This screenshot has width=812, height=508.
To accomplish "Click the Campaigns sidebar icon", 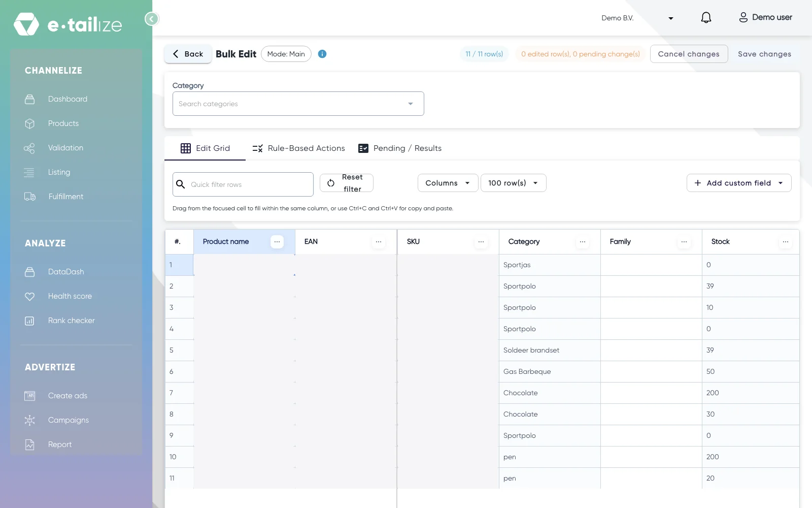I will pyautogui.click(x=30, y=420).
